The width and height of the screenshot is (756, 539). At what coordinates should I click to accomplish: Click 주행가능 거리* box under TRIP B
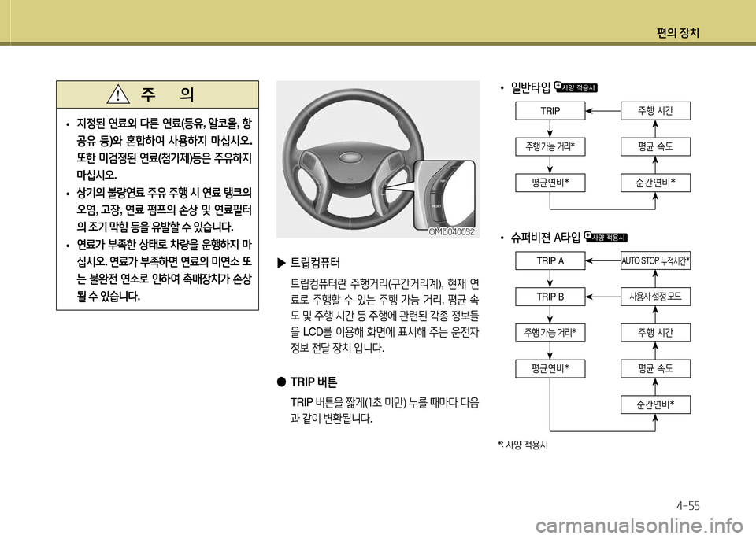[550, 333]
